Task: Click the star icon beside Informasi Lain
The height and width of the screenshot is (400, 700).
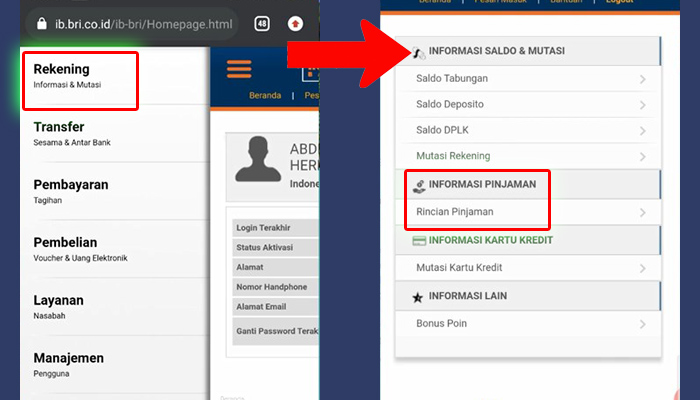Action: coord(417,297)
